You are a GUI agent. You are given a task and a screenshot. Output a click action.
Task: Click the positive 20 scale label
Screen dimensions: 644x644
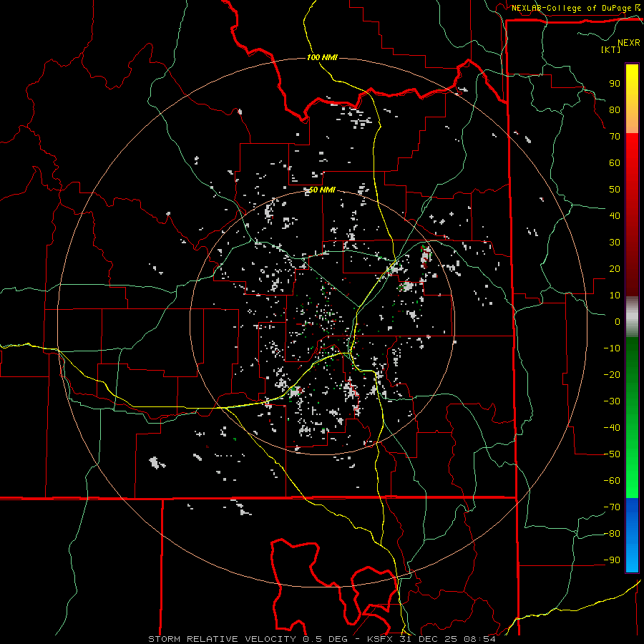click(x=615, y=268)
